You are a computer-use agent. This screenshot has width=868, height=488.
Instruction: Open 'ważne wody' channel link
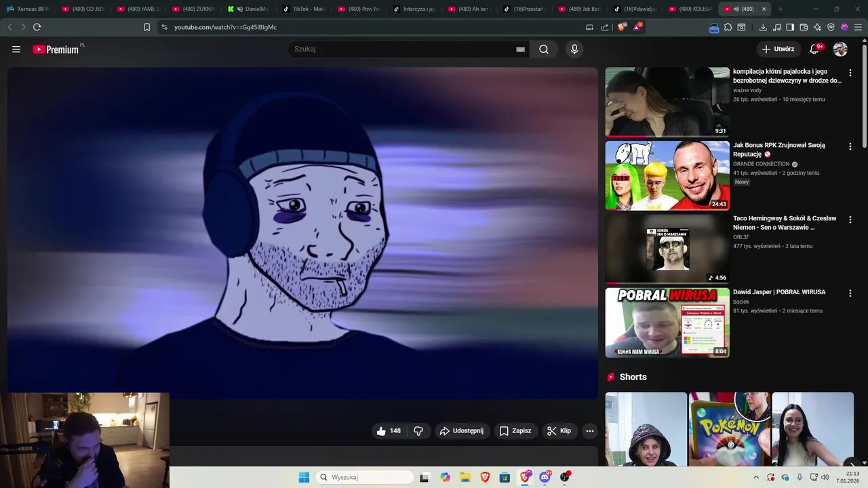(747, 90)
